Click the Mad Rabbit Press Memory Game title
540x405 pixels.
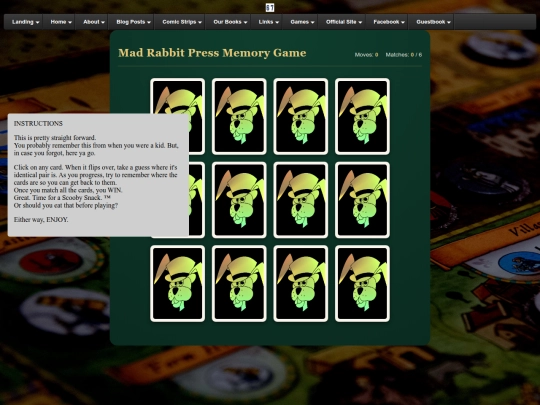pyautogui.click(x=212, y=53)
